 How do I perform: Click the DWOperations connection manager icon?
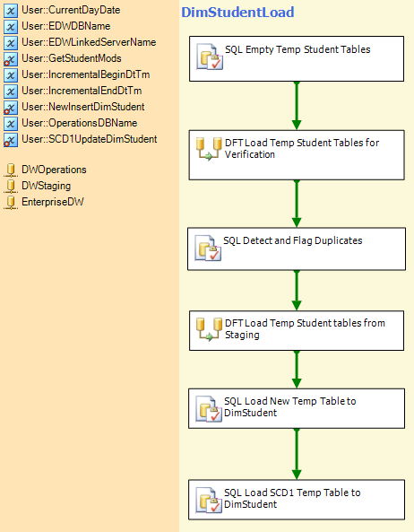[11, 170]
